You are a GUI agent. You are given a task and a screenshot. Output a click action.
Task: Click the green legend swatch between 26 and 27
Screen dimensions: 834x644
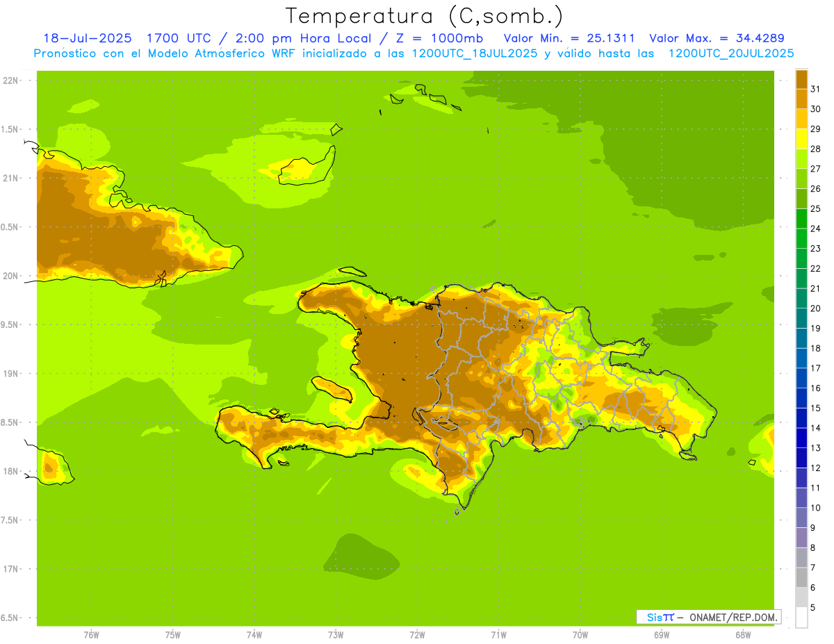click(x=801, y=178)
